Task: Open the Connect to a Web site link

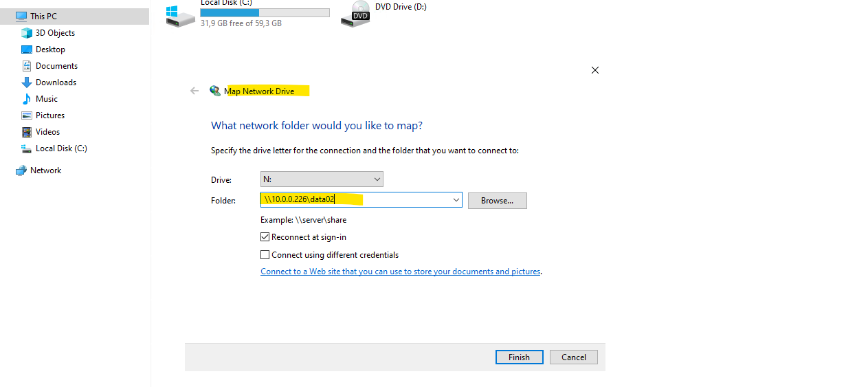Action: coord(401,272)
